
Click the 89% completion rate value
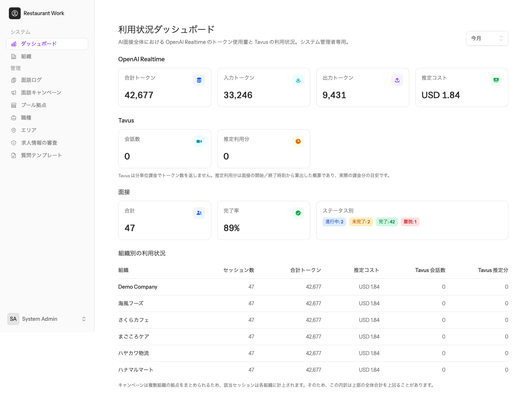(232, 228)
